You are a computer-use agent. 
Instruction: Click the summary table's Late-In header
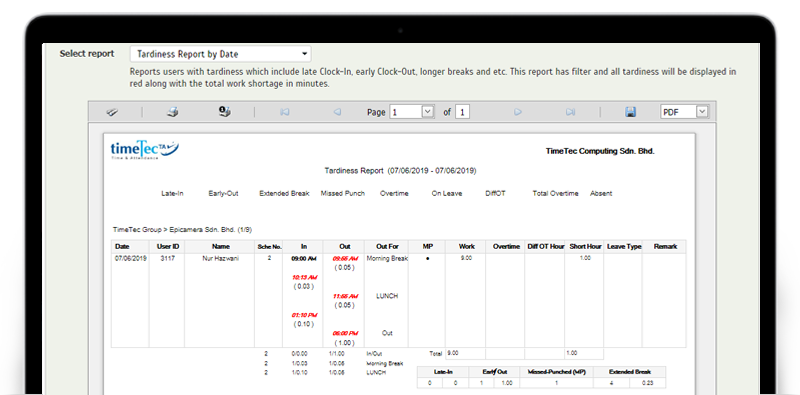pos(443,372)
